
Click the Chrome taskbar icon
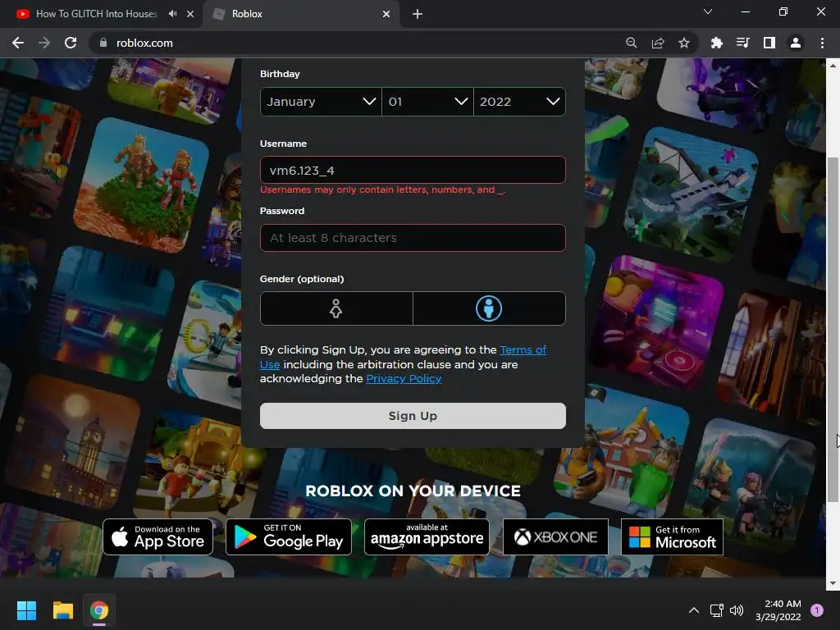pyautogui.click(x=99, y=610)
